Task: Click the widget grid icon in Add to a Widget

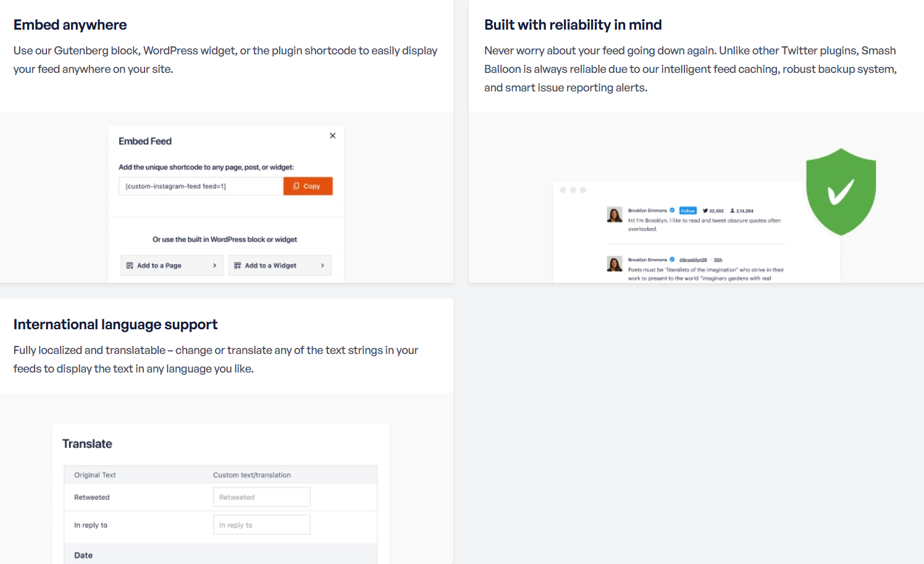Action: (x=237, y=266)
